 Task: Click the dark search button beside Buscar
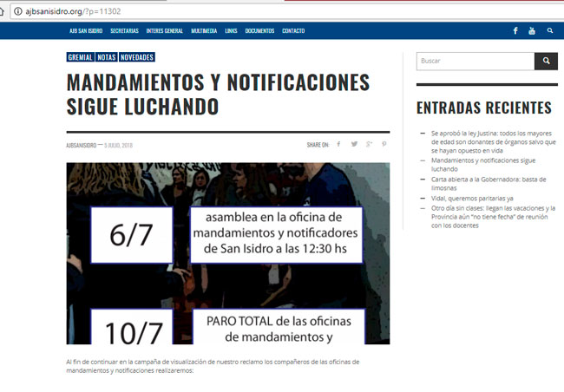point(546,61)
